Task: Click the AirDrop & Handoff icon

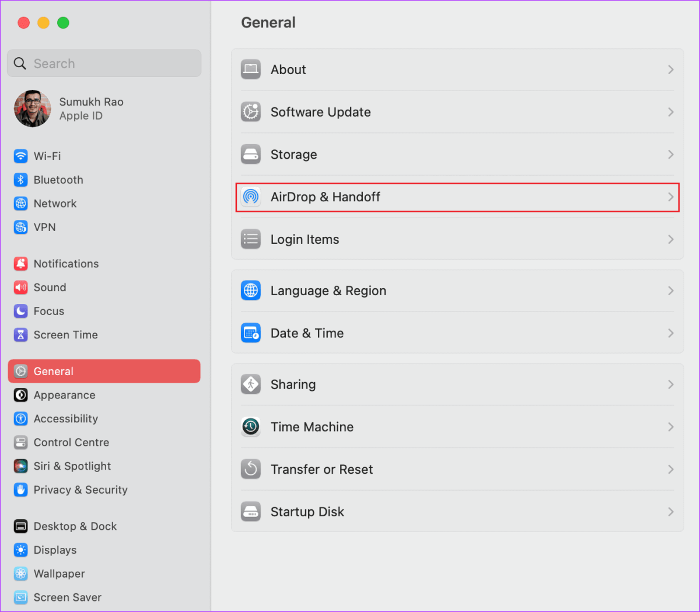Action: tap(251, 197)
